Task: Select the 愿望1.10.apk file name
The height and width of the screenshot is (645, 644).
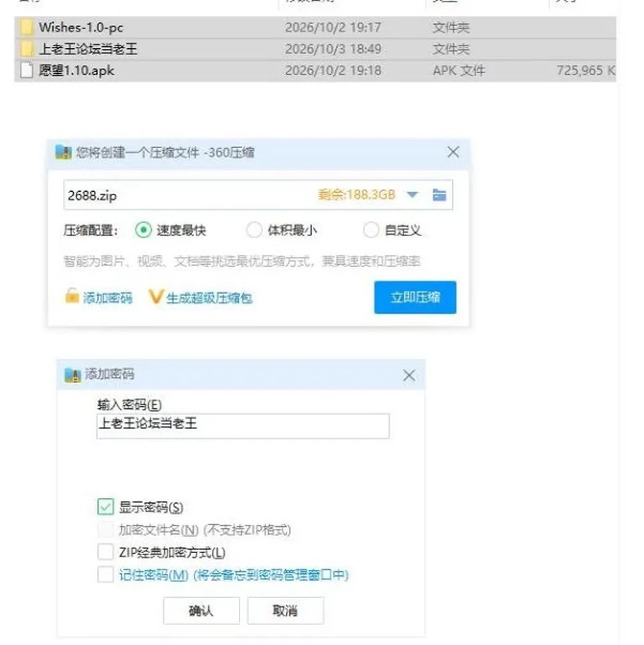Action: coord(76,71)
